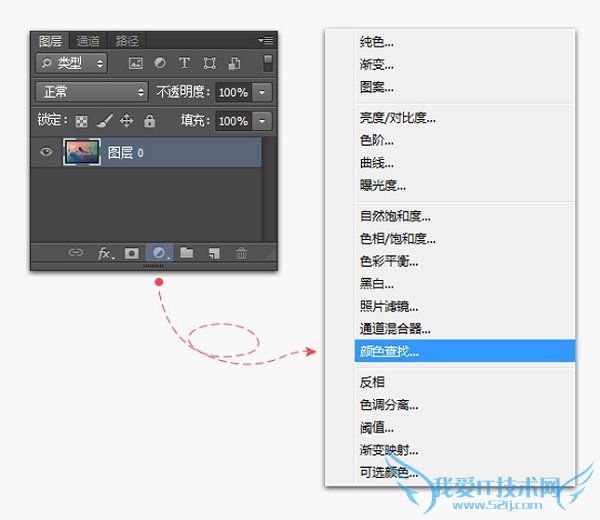The image size is (600, 520).
Task: Choose 亮度/对比度... adjustment
Action: coord(465,117)
